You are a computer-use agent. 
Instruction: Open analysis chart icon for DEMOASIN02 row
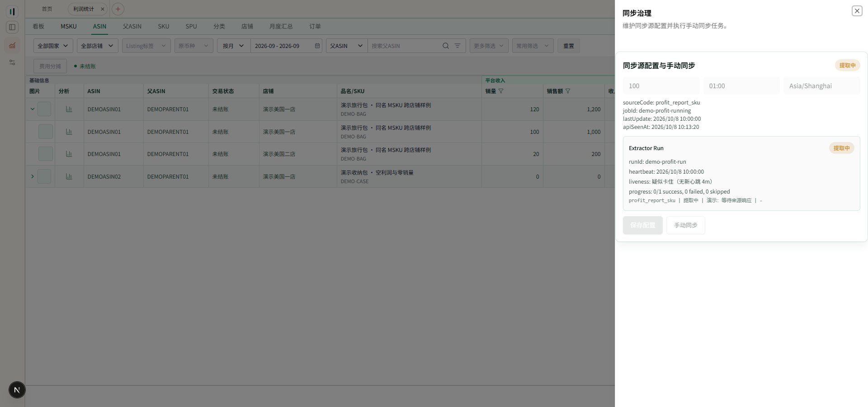point(69,176)
